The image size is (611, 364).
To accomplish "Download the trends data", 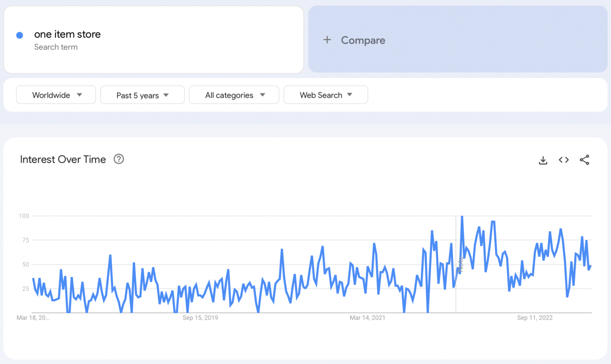I will (543, 160).
